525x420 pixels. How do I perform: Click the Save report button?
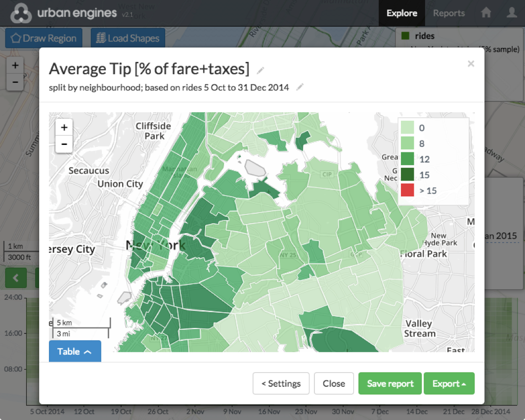point(390,383)
